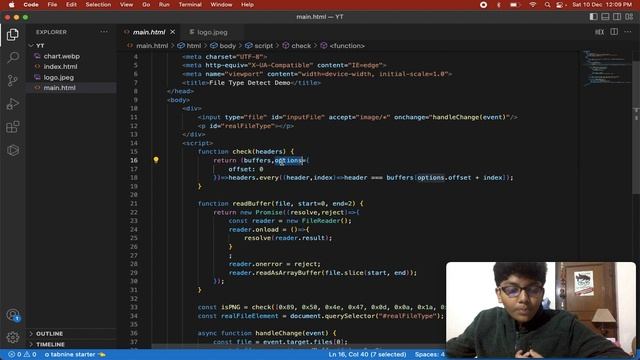The width and height of the screenshot is (640, 360).
Task: Click the Bluetooth icon in menu bar
Action: [499, 4]
